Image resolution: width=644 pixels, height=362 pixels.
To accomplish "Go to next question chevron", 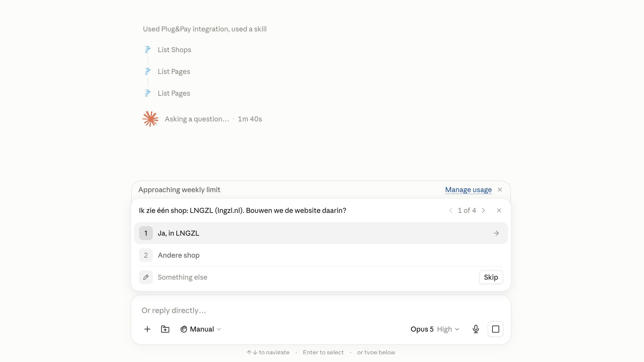I will coord(483,210).
